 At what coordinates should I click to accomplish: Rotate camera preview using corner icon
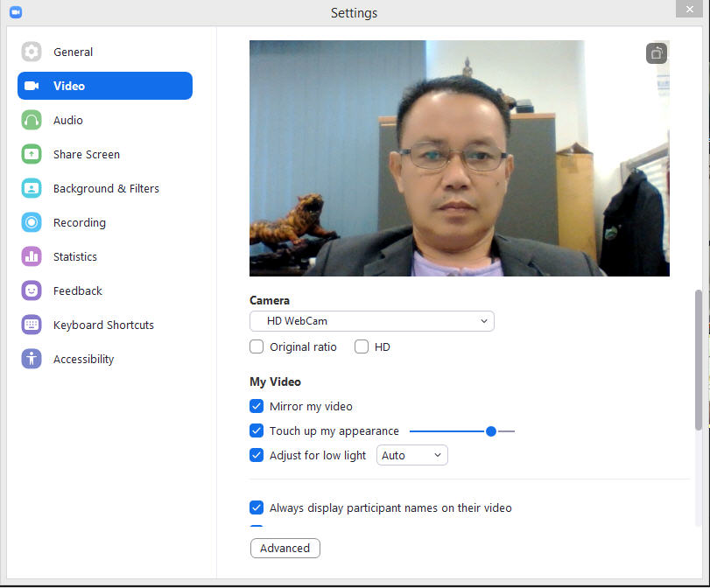coord(657,53)
